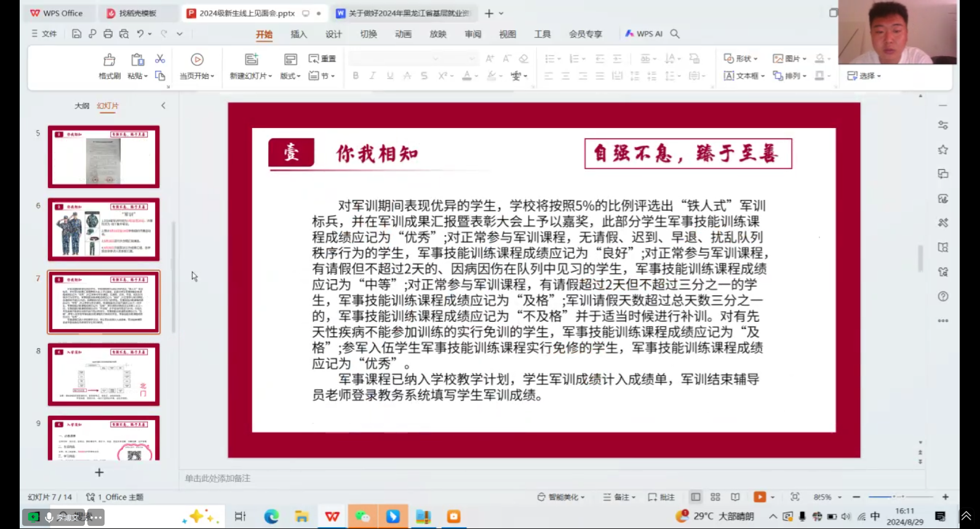Click the search magnifier icon next to WPS AI
The width and height of the screenshot is (980, 529).
coord(675,34)
